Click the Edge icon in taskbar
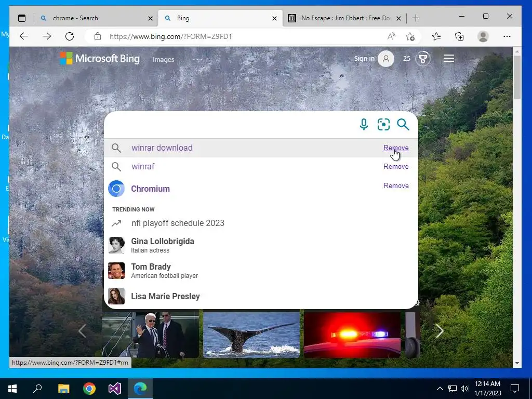The height and width of the screenshot is (399, 532). (140, 389)
